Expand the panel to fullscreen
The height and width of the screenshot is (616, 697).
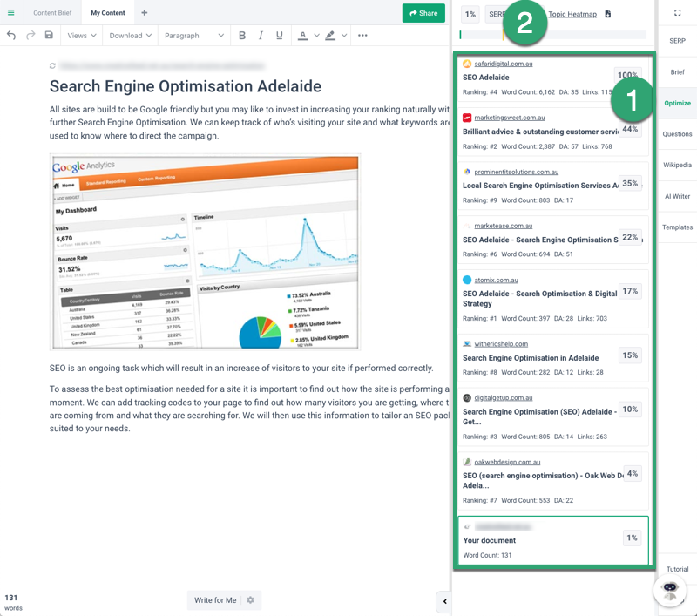coord(678,13)
